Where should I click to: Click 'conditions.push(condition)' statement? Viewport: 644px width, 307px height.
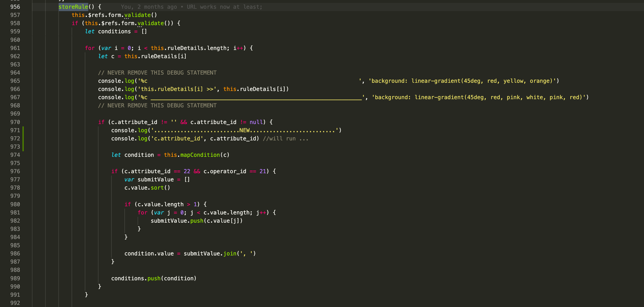(x=154, y=278)
